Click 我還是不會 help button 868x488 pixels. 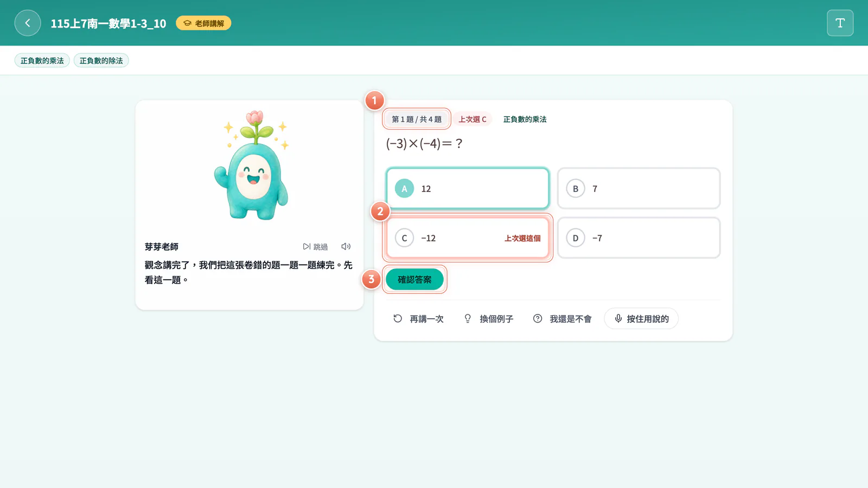563,319
